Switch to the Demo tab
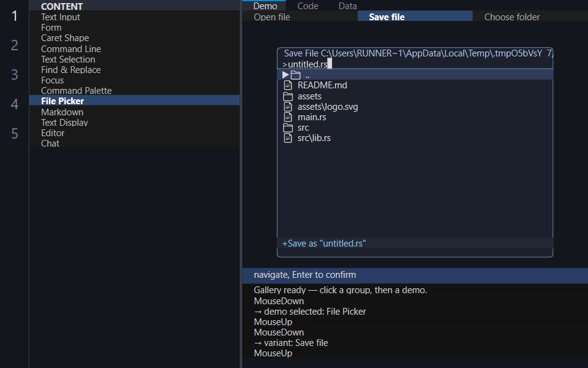Screen dimensions: 588x368 pyautogui.click(x=265, y=6)
